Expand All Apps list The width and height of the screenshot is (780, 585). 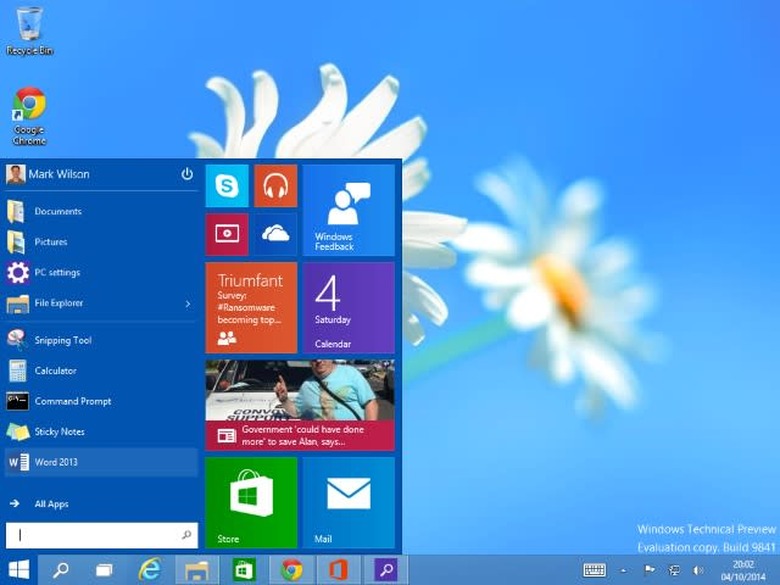pyautogui.click(x=51, y=504)
